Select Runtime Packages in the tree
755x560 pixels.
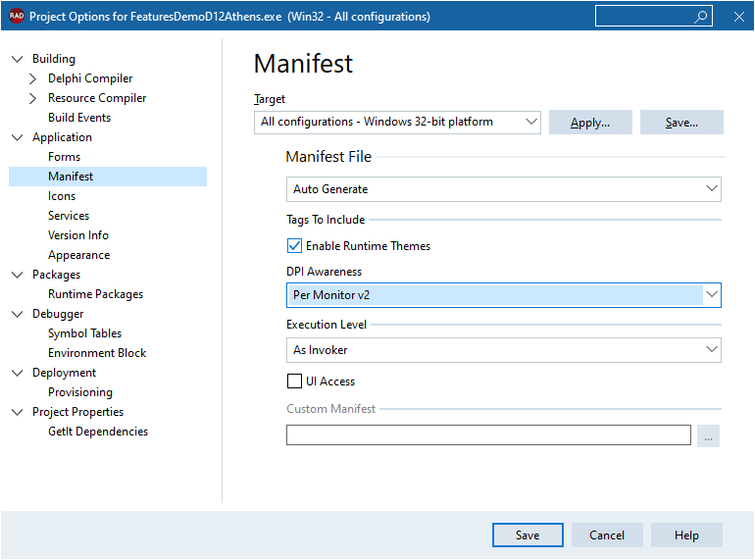click(95, 294)
